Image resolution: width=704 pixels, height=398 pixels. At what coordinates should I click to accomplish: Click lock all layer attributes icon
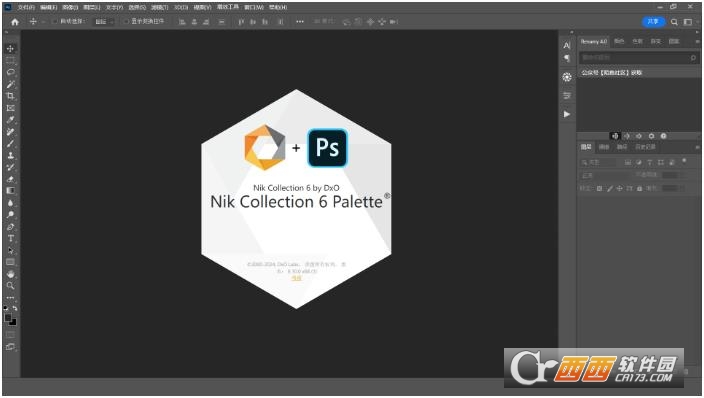pyautogui.click(x=639, y=189)
